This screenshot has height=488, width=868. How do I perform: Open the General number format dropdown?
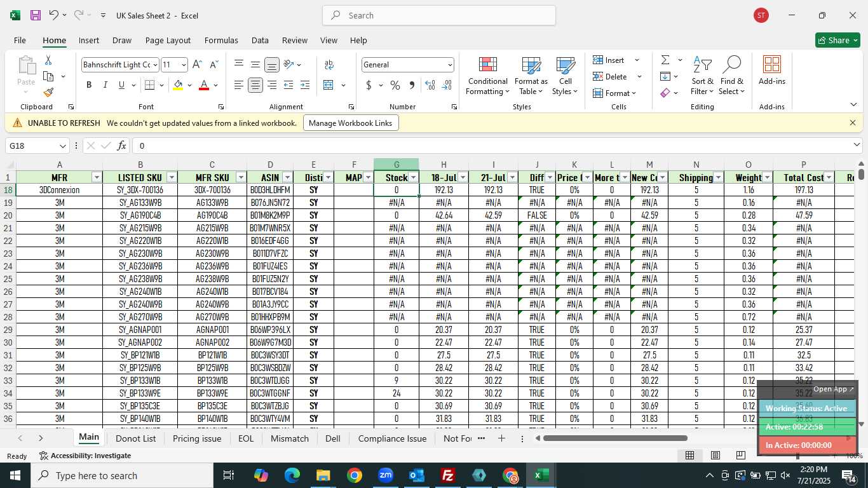450,65
